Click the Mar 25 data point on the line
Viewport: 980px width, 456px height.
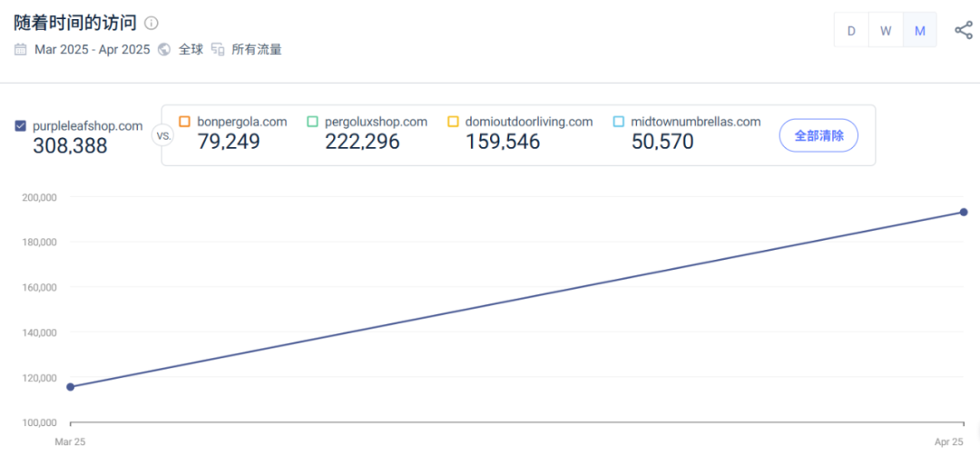[x=71, y=387]
